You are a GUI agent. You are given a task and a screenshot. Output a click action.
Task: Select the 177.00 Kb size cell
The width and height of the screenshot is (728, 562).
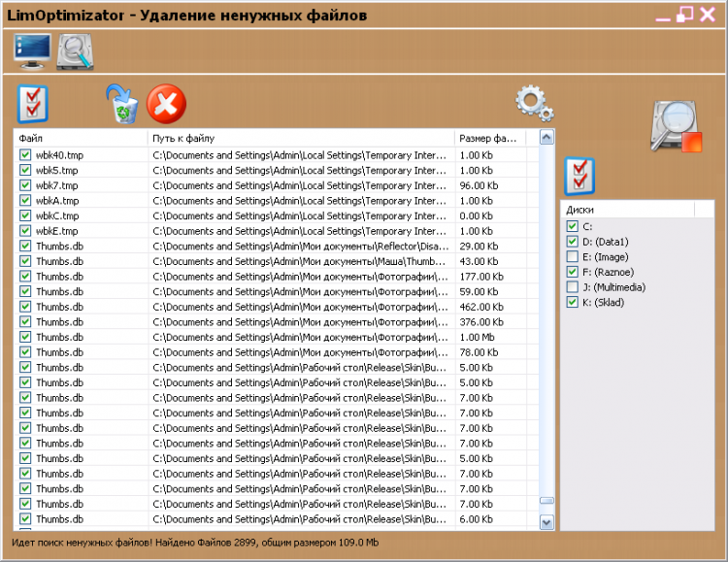pyautogui.click(x=481, y=277)
